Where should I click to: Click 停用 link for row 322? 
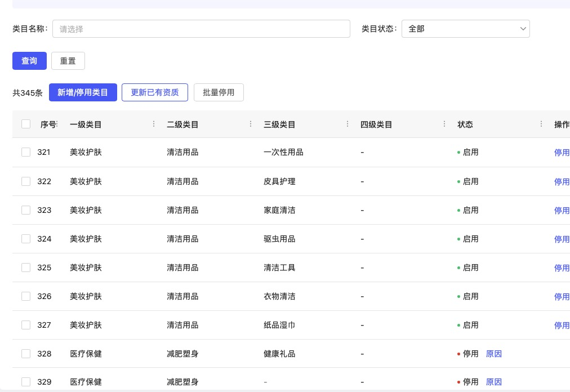562,181
